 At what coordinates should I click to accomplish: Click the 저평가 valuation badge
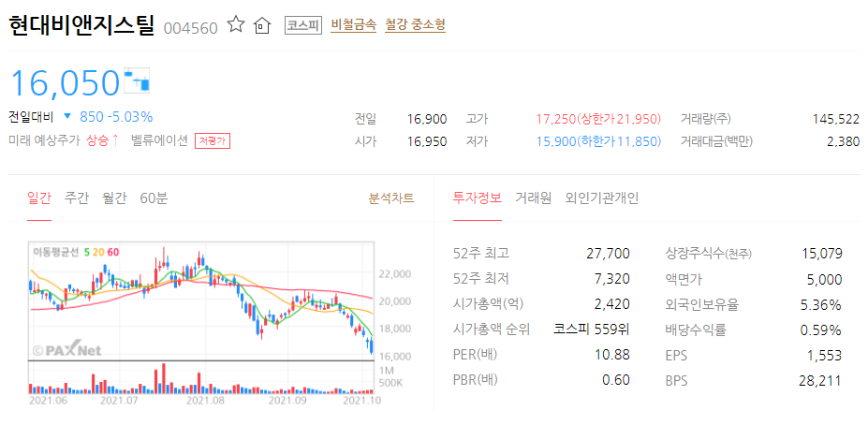coord(213,140)
